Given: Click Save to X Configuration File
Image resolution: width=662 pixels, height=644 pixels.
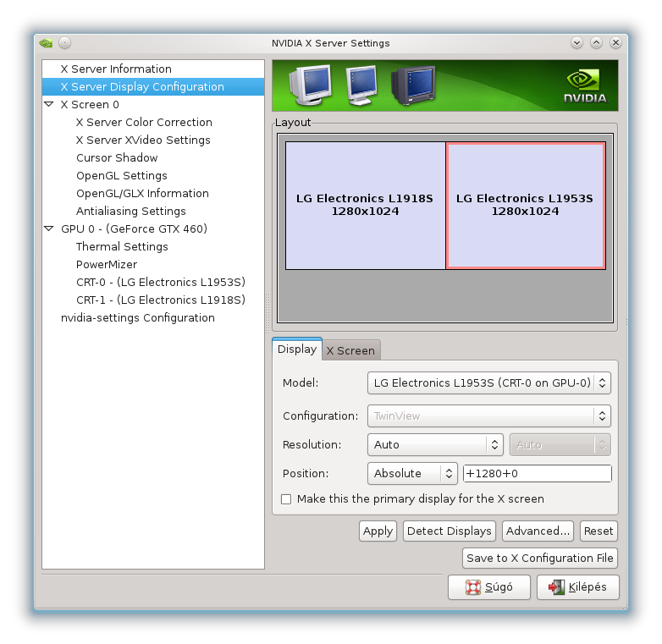Looking at the screenshot, I should 540,558.
